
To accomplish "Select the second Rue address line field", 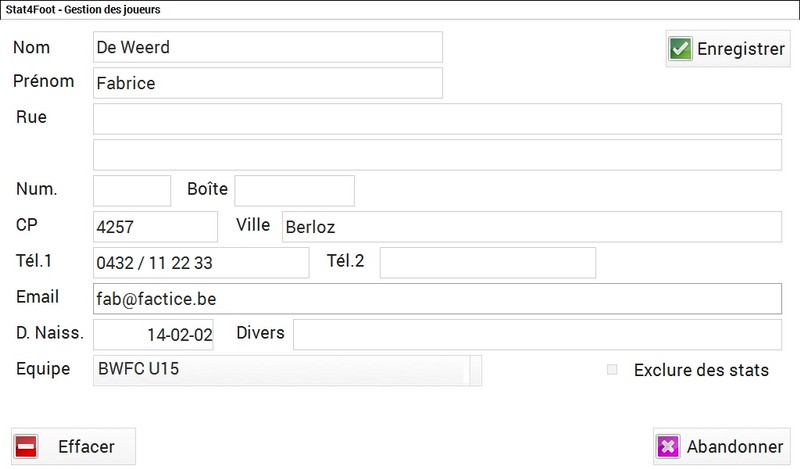I will coord(437,155).
